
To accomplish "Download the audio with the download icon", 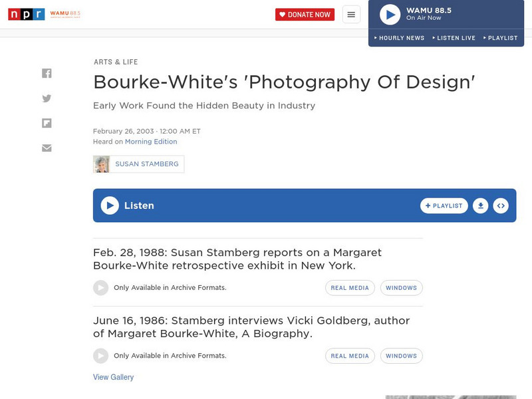I will [480, 205].
